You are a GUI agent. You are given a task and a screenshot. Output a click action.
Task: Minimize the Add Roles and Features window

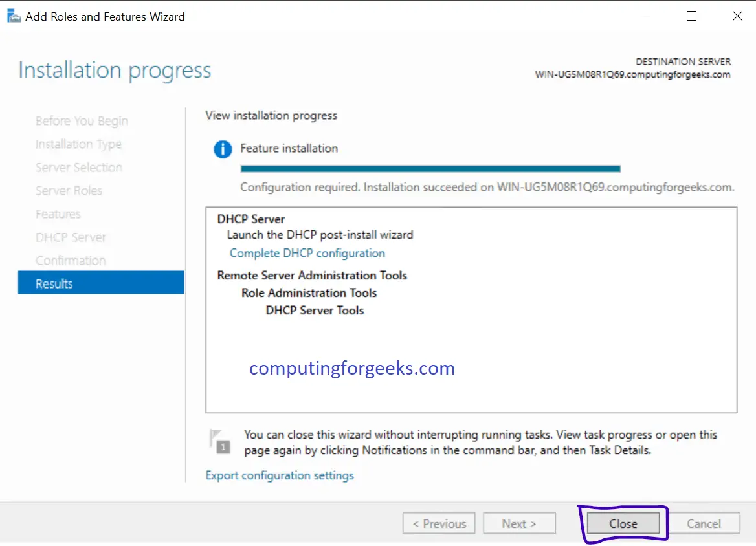tap(645, 17)
